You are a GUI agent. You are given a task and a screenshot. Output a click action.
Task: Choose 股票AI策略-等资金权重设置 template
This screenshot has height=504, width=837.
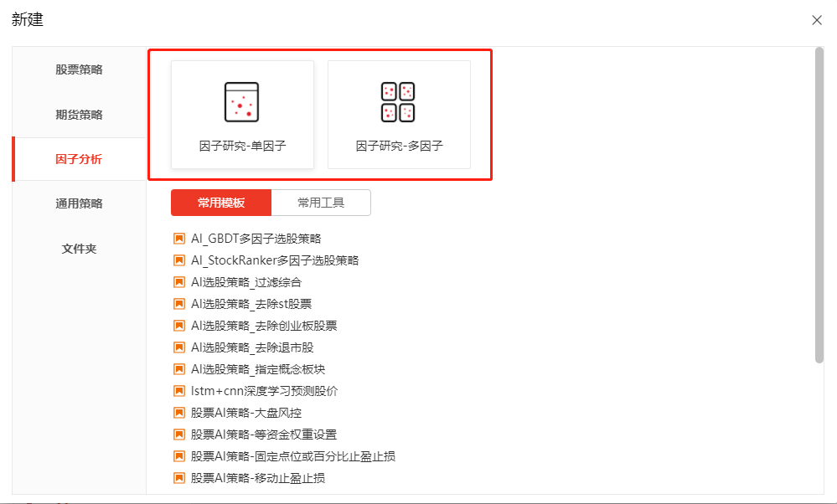tap(263, 435)
